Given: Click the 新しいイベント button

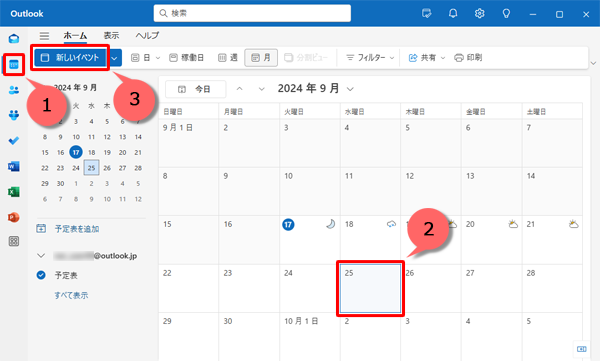Looking at the screenshot, I should tap(70, 58).
